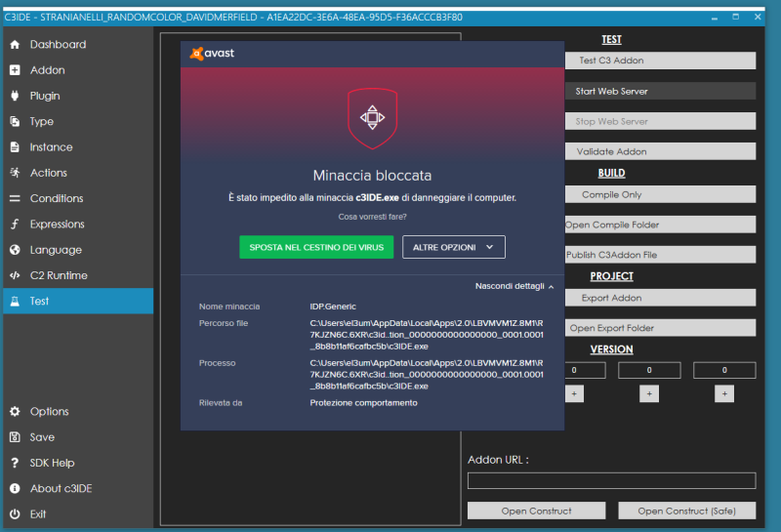Image resolution: width=781 pixels, height=532 pixels.
Task: Click the Actions running figure icon
Action: [15, 173]
